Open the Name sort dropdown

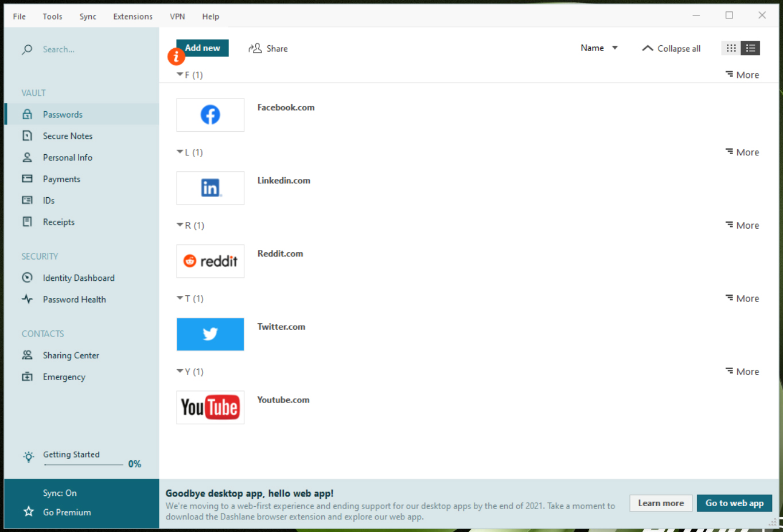(x=599, y=48)
